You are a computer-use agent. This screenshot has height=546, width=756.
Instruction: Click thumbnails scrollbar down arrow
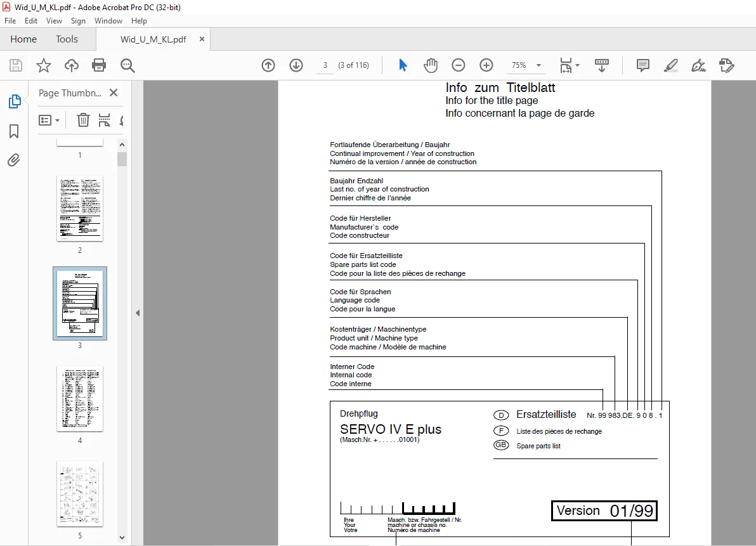coord(122,537)
